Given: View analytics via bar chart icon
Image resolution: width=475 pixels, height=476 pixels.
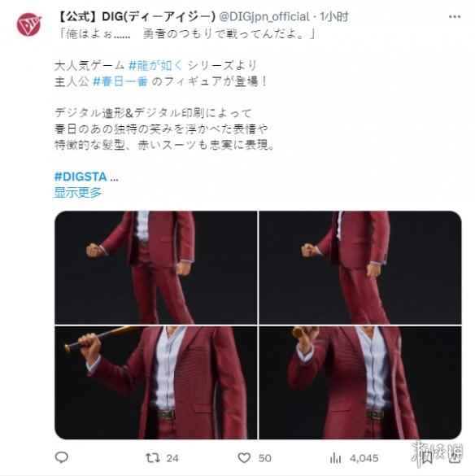Looking at the screenshot, I should tap(335, 458).
